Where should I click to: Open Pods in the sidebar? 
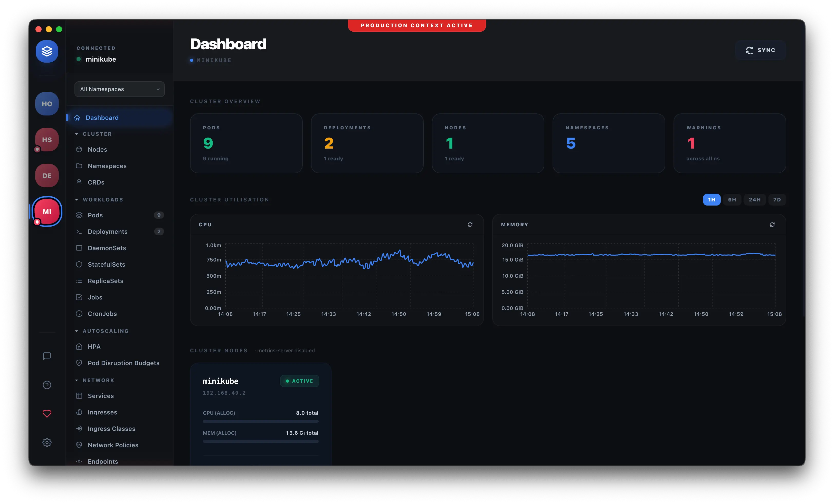(95, 215)
